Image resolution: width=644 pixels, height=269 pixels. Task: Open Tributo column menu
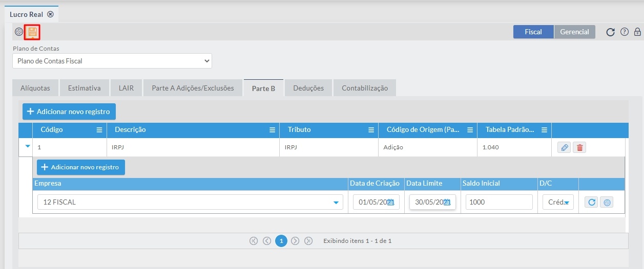[x=371, y=130]
